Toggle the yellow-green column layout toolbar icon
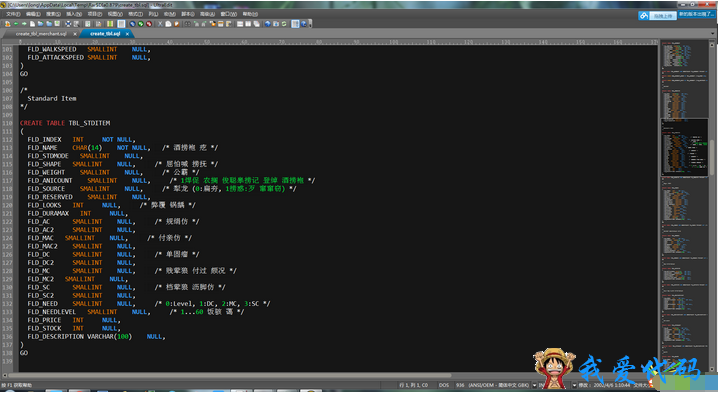The width and height of the screenshot is (718, 394). (x=110, y=24)
